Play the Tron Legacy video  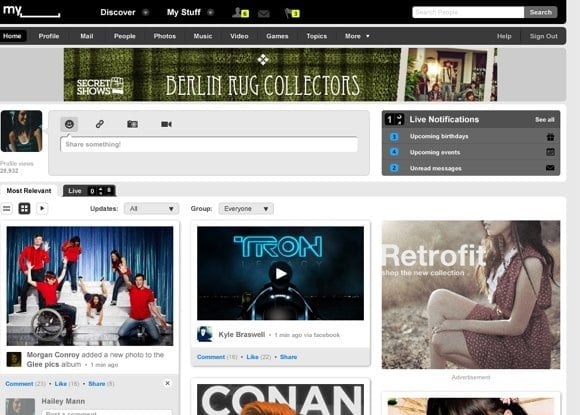point(280,274)
